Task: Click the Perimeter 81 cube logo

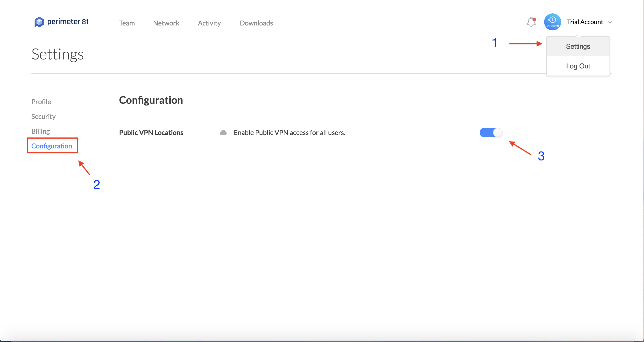Action: click(x=39, y=22)
